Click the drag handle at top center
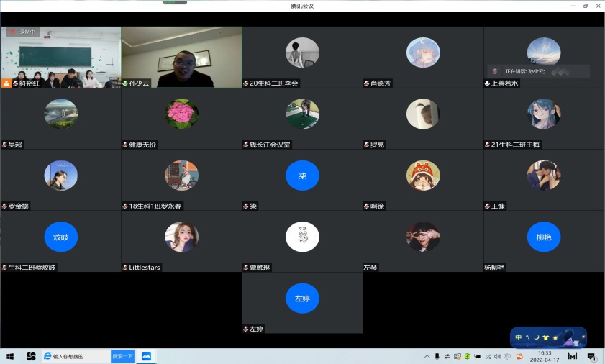The image size is (605, 364). click(174, 2)
